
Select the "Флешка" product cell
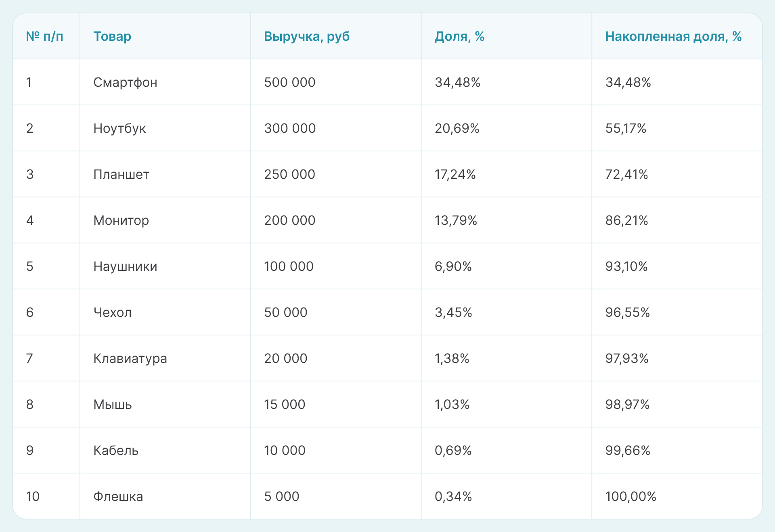118,496
